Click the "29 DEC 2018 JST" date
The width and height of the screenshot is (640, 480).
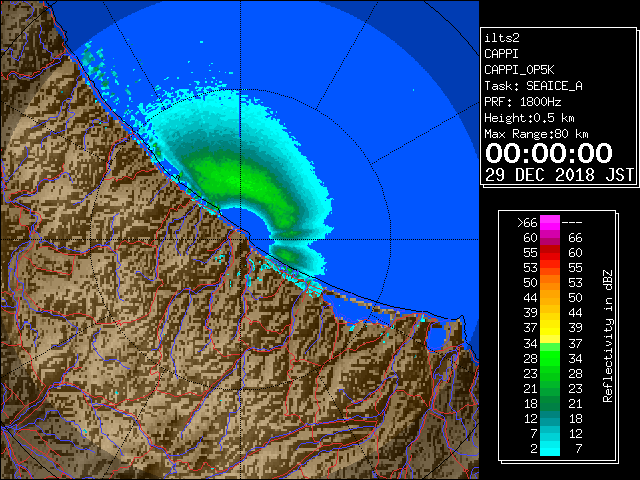tap(560, 175)
